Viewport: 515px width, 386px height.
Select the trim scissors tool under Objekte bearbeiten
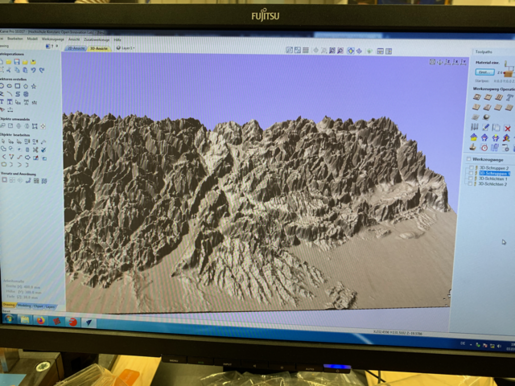35,150
